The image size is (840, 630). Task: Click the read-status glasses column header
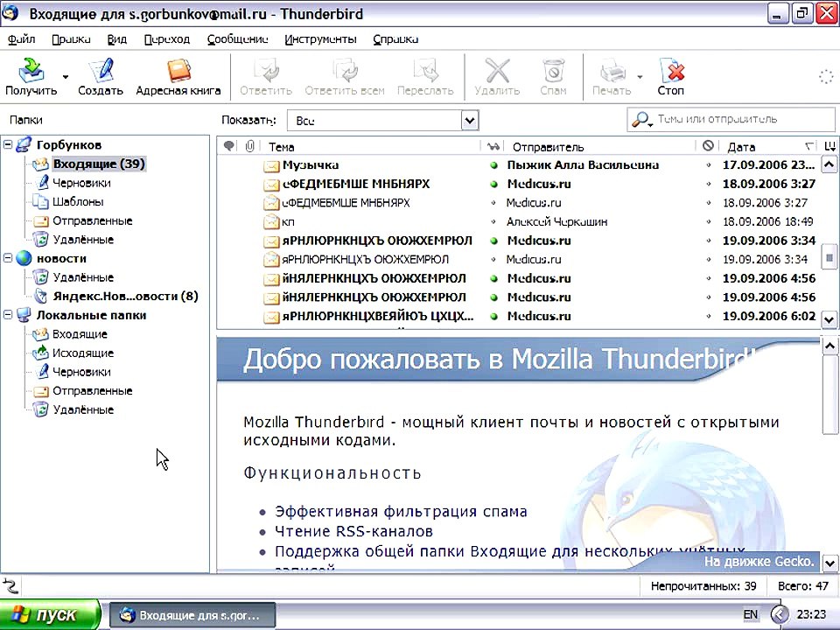pyautogui.click(x=493, y=146)
